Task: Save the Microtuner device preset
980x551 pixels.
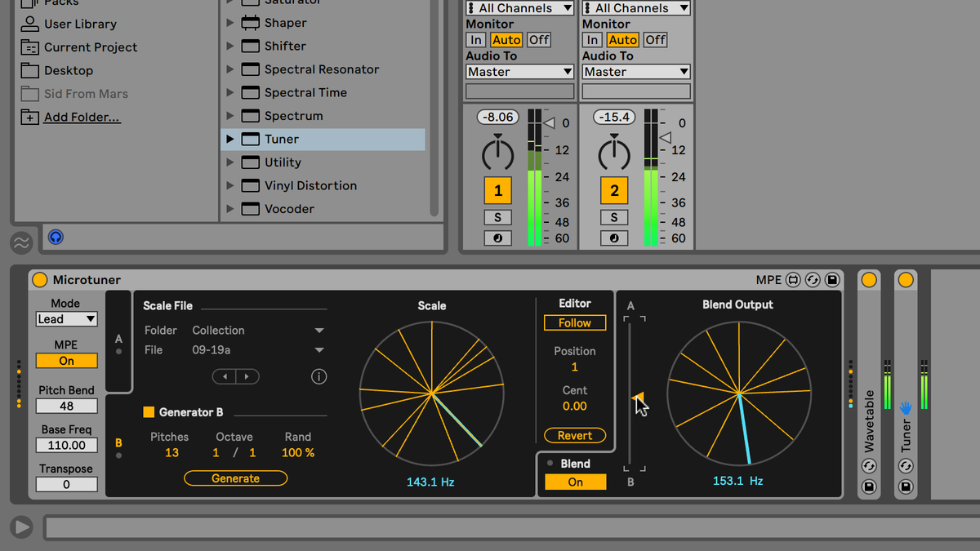Action: (833, 280)
